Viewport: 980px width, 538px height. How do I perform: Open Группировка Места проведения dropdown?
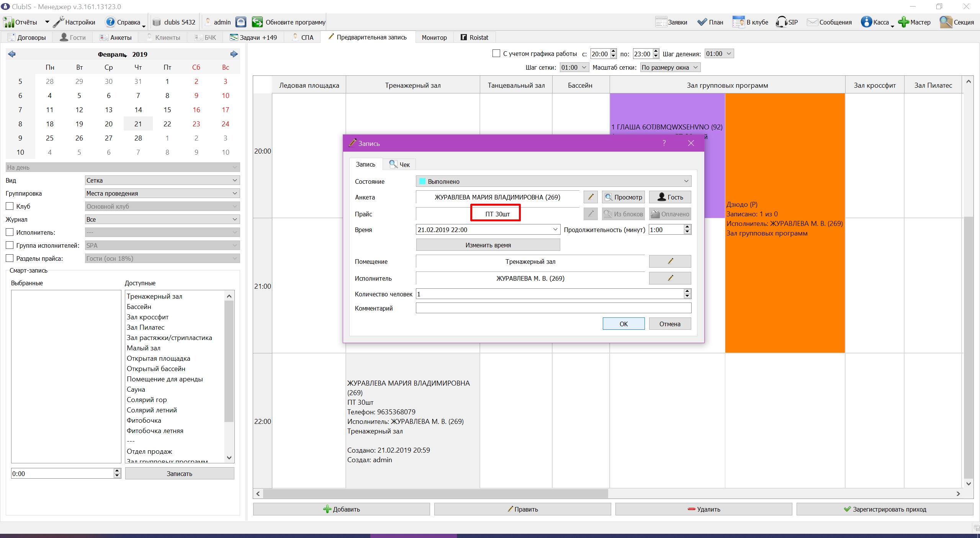coord(162,193)
